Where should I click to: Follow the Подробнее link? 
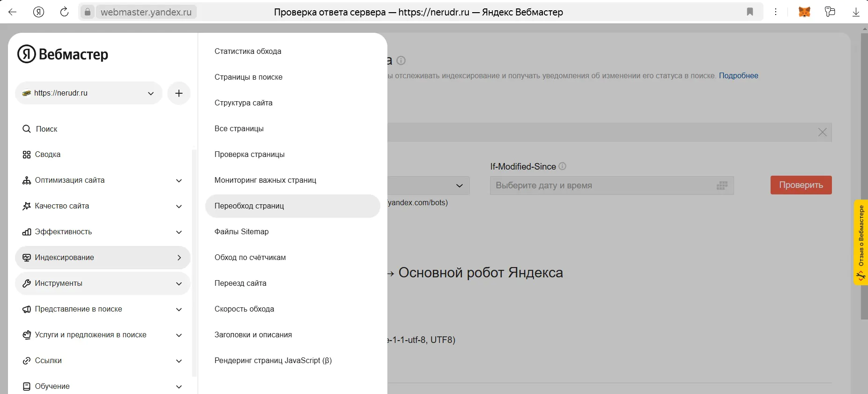pyautogui.click(x=738, y=76)
